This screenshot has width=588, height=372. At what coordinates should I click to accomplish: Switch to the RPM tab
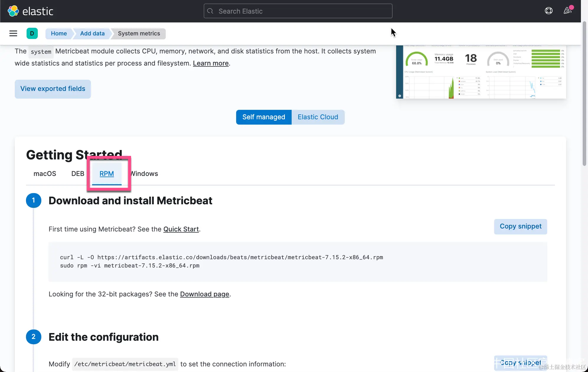[107, 174]
